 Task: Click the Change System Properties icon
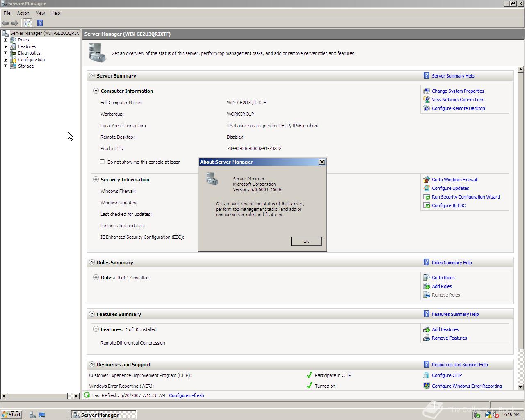tap(427, 91)
